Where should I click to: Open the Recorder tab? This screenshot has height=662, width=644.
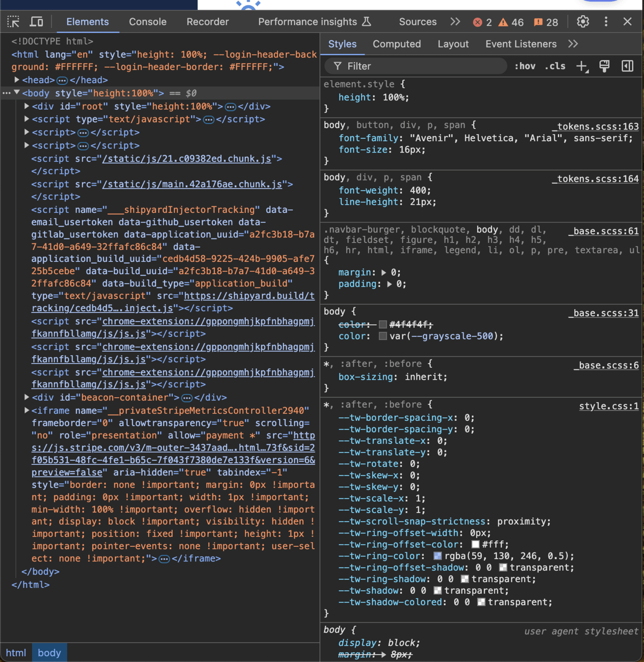pyautogui.click(x=207, y=22)
